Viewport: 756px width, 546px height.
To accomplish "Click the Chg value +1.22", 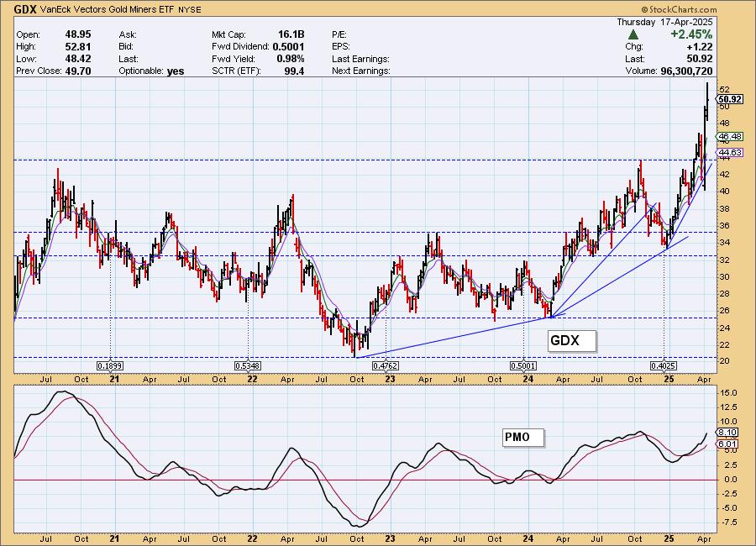I will point(700,47).
